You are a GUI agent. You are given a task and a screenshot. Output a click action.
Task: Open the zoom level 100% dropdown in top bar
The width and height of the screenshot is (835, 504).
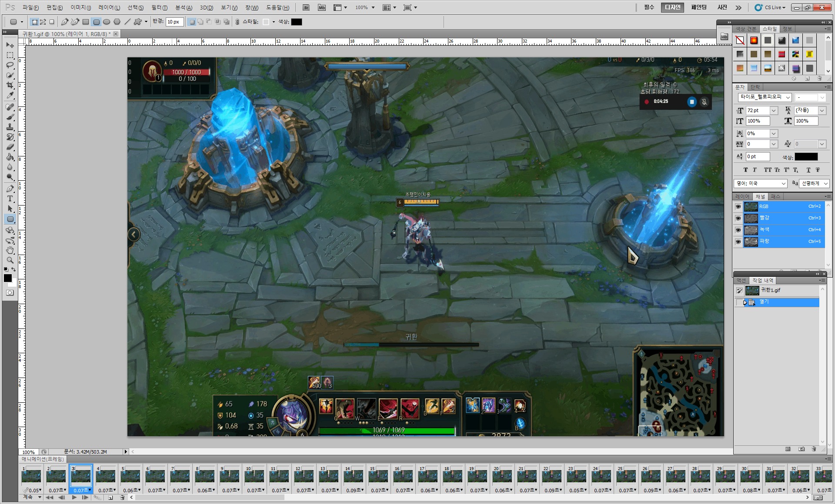(373, 7)
